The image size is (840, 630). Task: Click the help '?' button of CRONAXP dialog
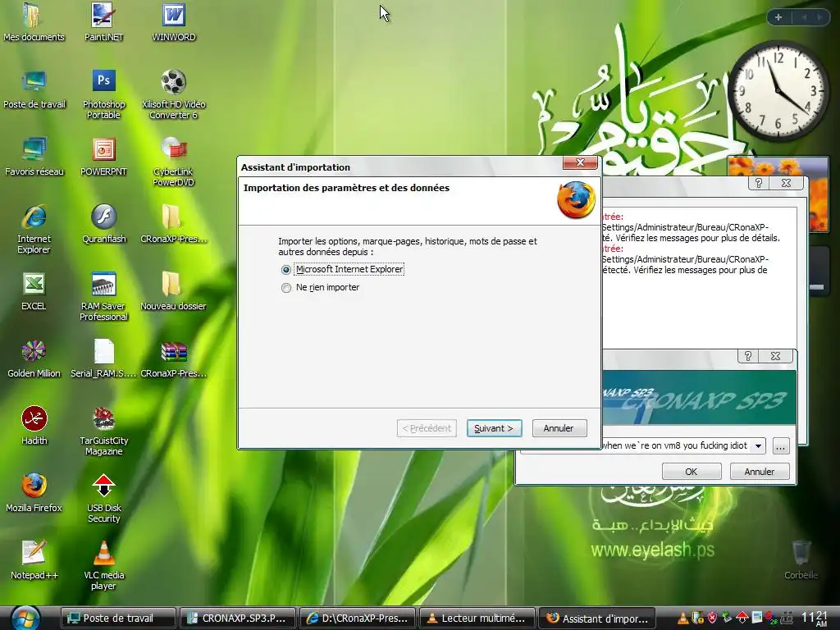(x=748, y=356)
